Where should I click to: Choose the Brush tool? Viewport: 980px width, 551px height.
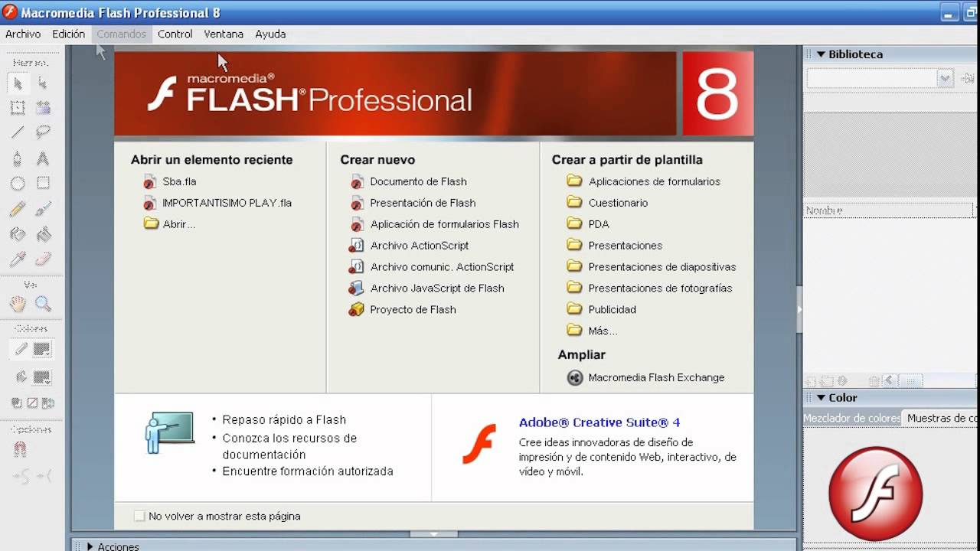tap(43, 209)
